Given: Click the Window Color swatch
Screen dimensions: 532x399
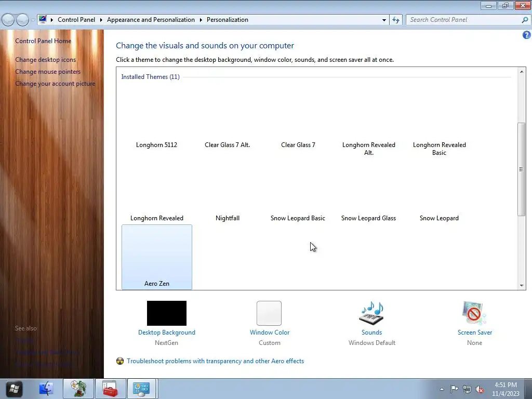Looking at the screenshot, I should [x=269, y=313].
